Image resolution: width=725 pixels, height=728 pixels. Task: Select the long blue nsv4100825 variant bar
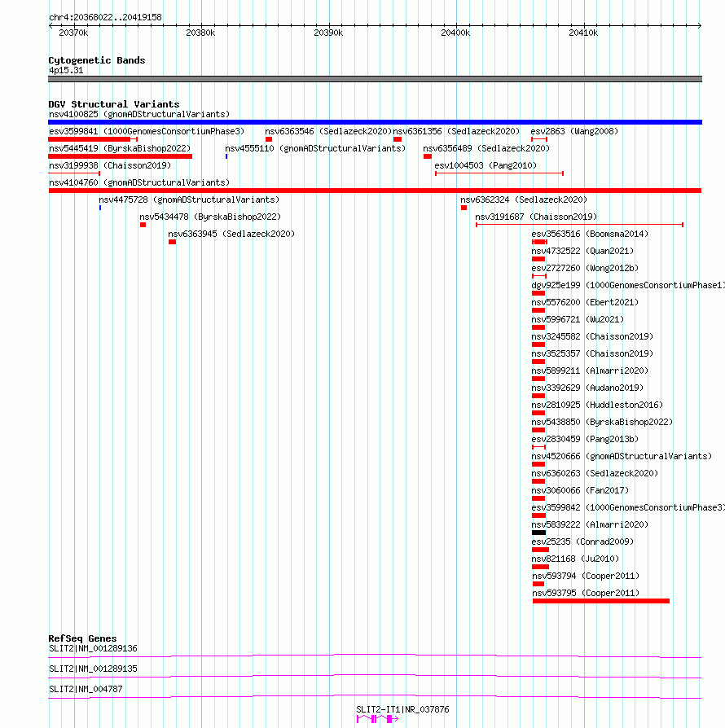click(375, 122)
